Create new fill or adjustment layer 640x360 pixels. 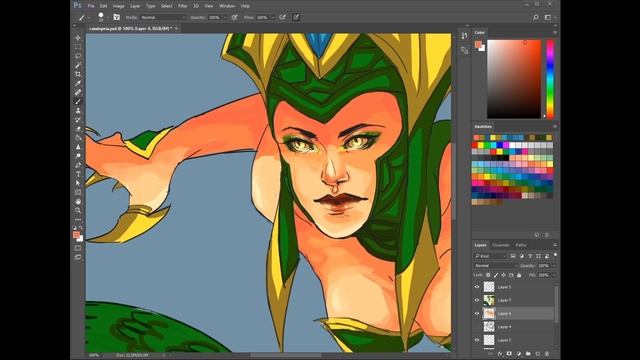click(518, 353)
